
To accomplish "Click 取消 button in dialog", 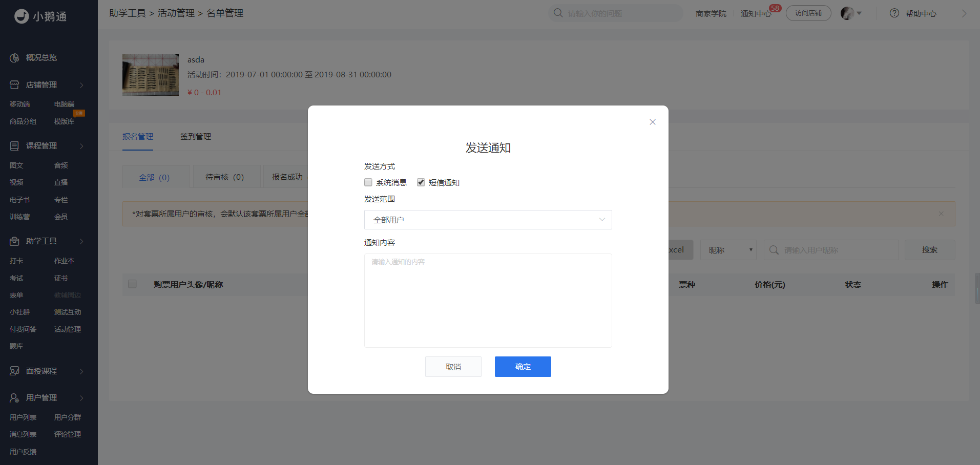I will coord(453,367).
